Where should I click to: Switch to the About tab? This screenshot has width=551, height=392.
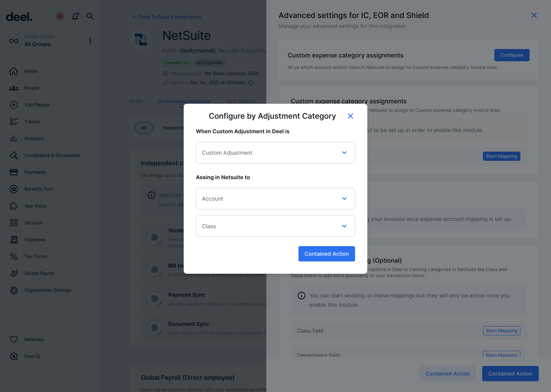135,101
